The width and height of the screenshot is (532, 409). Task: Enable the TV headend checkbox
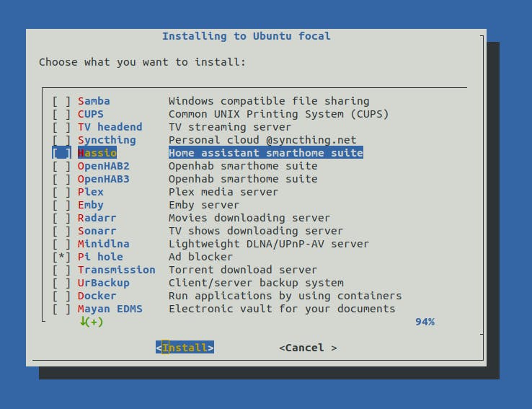(x=61, y=127)
